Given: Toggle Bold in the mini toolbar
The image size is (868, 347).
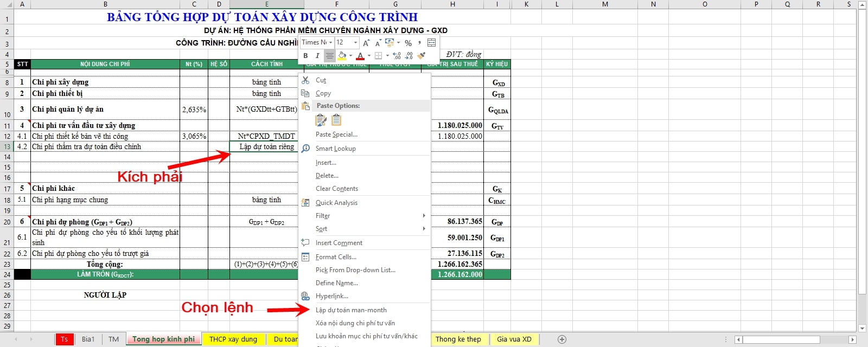Looking at the screenshot, I should (305, 56).
